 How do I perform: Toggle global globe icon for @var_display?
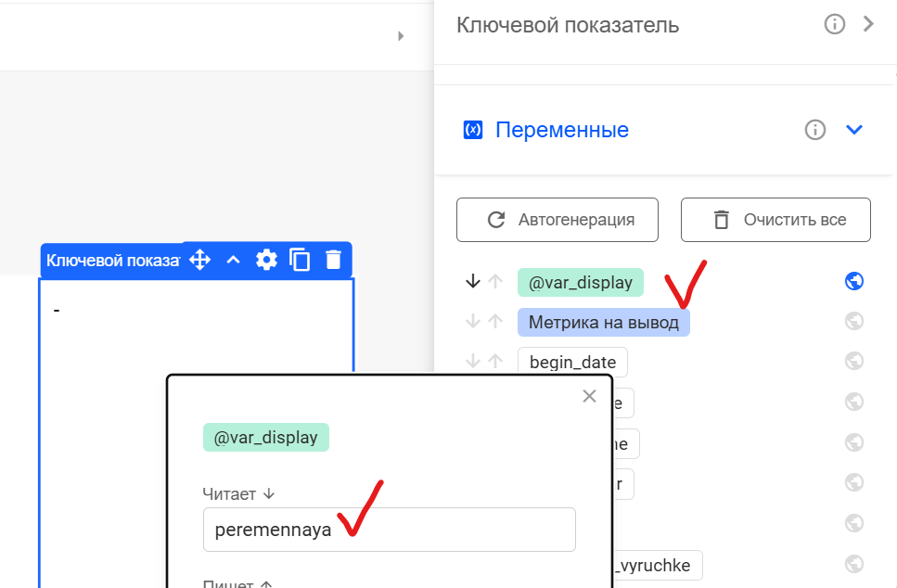click(854, 281)
